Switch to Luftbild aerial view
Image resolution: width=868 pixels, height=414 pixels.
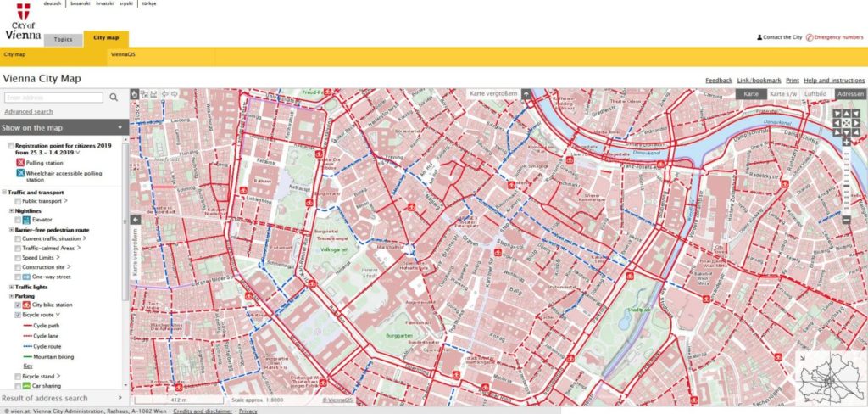[x=815, y=94]
